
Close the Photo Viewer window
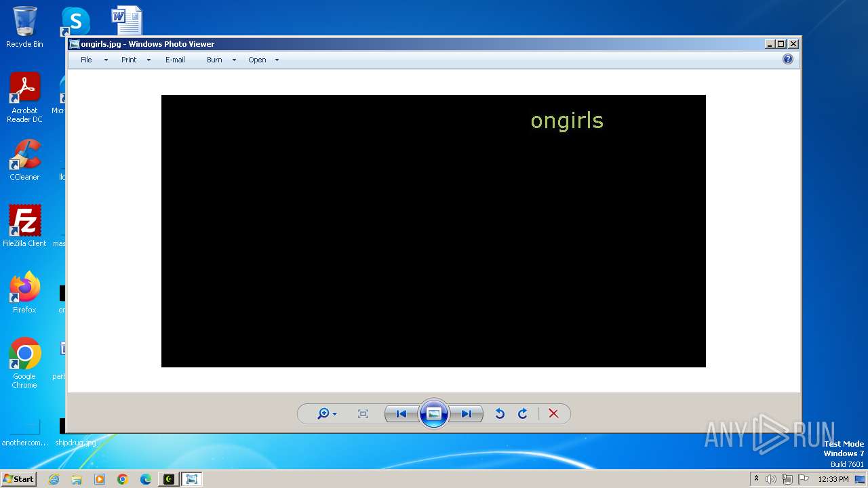tap(793, 44)
